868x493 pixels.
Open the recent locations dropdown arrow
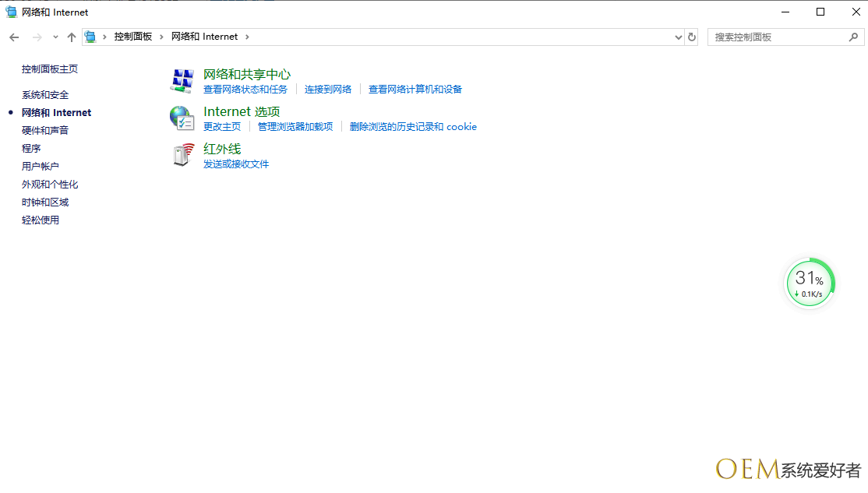(x=55, y=37)
